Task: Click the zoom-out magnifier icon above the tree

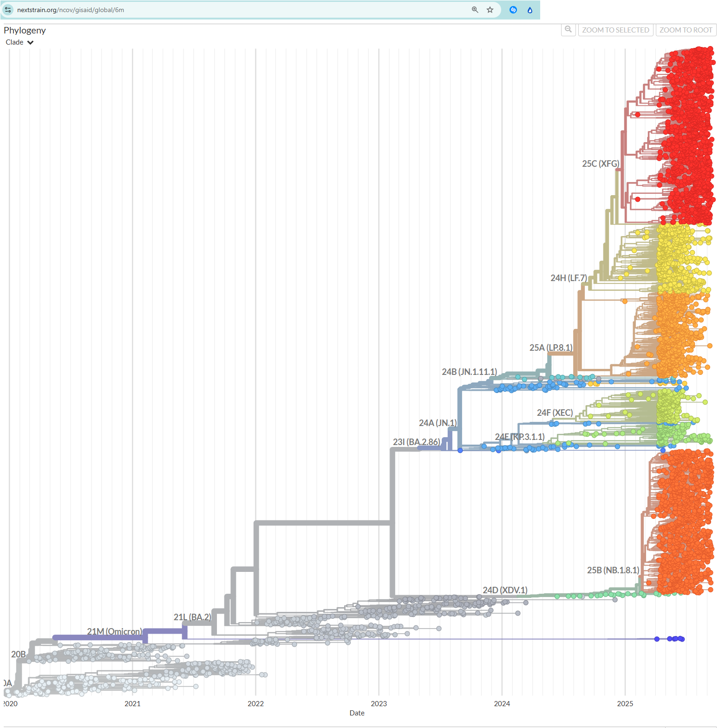Action: point(568,30)
